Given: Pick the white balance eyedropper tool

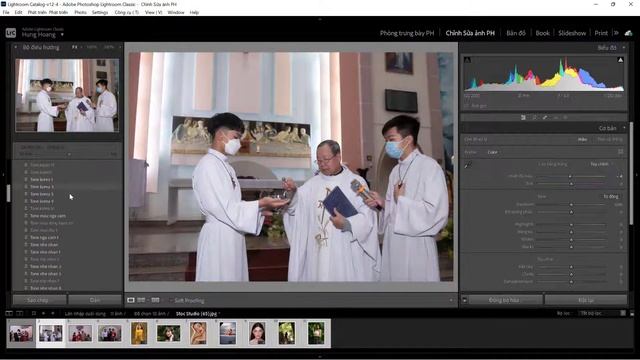Looking at the screenshot, I should tap(468, 165).
